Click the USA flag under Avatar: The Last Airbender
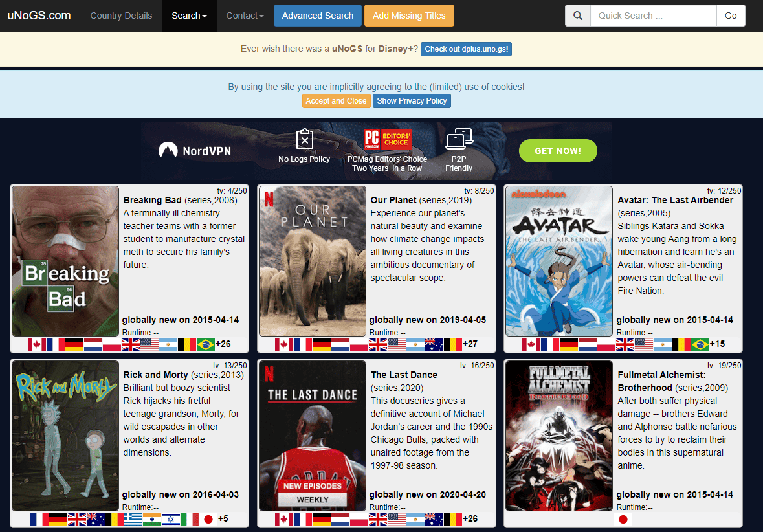The height and width of the screenshot is (532, 763). (x=644, y=344)
